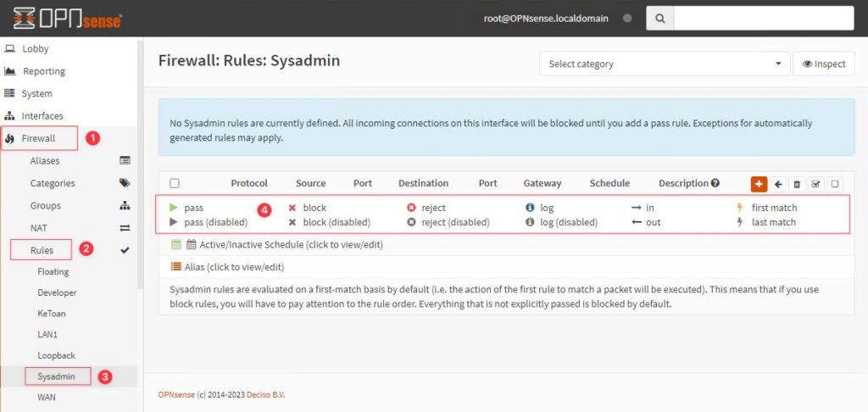The width and height of the screenshot is (868, 412).
Task: Click the red reject legend icon
Action: [x=411, y=208]
